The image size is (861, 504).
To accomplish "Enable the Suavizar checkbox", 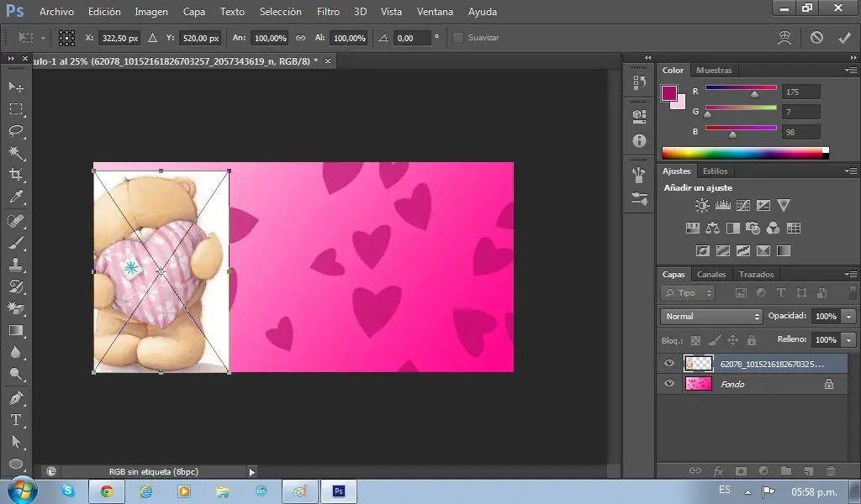I will pyautogui.click(x=458, y=38).
